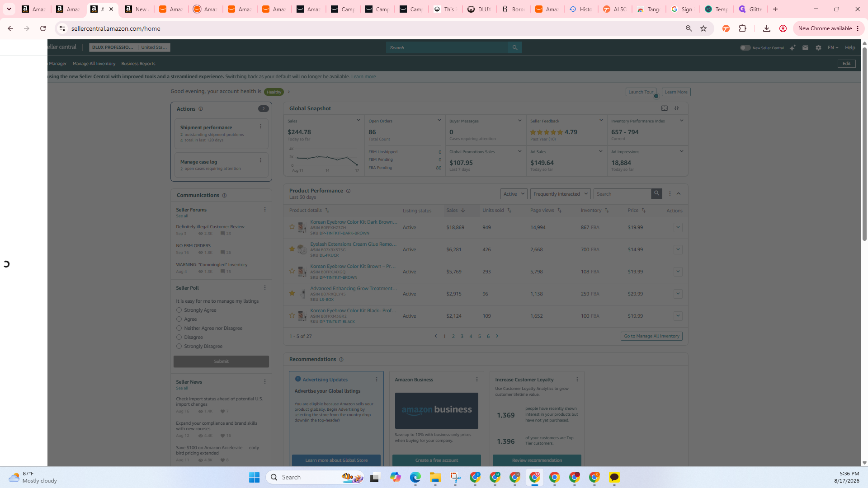Click the info icon next to Actions
The height and width of the screenshot is (488, 868).
201,109
